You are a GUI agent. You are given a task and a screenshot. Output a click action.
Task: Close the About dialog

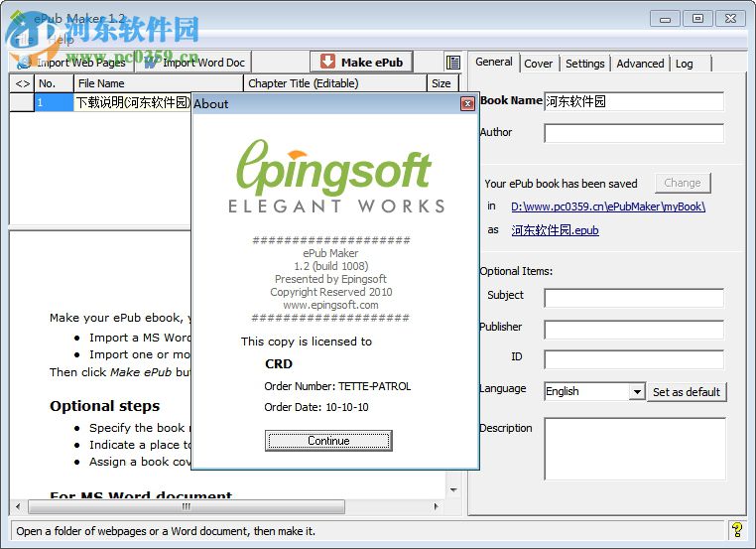point(467,103)
